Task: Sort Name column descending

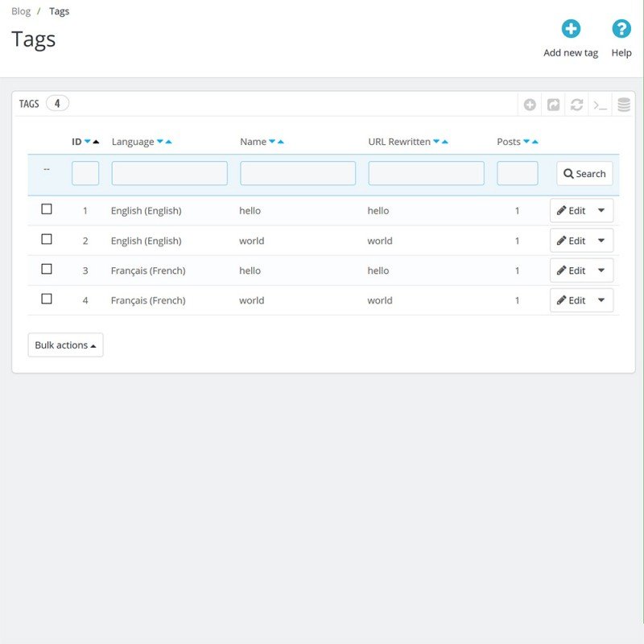Action: [272, 142]
